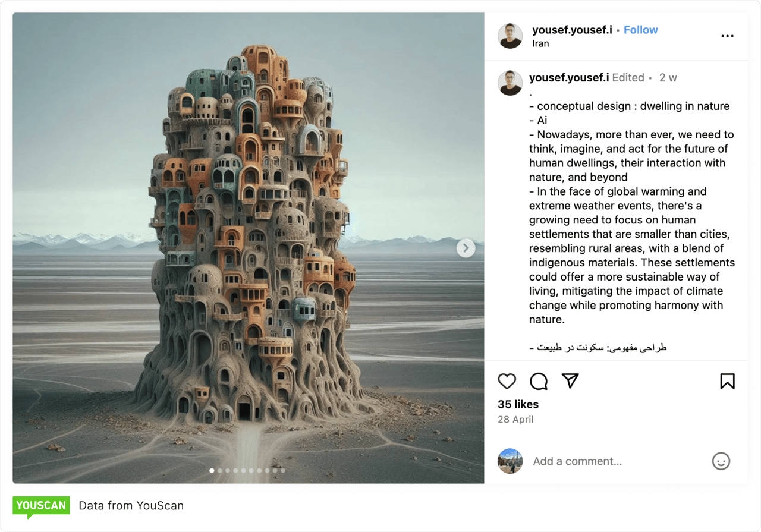
Task: Open comments using the speech bubble icon
Action: [x=539, y=381]
